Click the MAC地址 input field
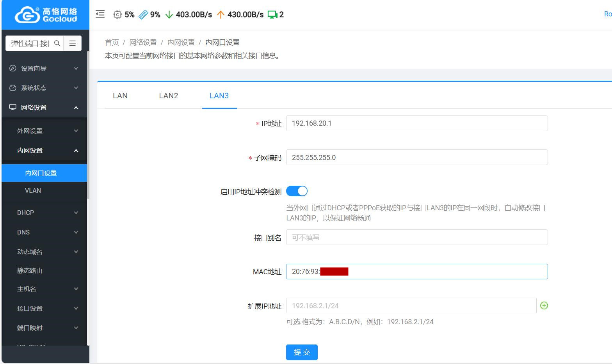 click(x=417, y=272)
